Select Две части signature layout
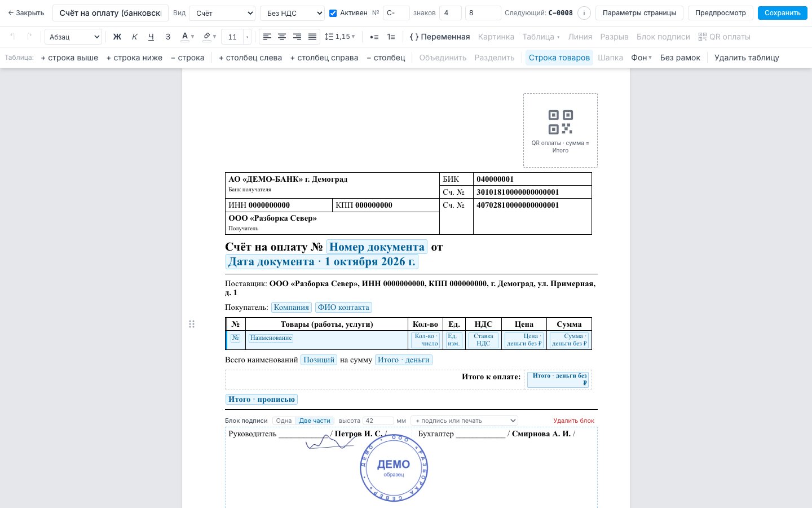The image size is (812, 508). (315, 421)
